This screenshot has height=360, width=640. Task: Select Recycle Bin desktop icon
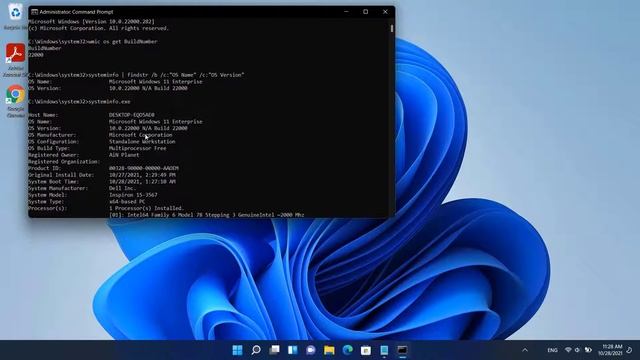click(16, 16)
